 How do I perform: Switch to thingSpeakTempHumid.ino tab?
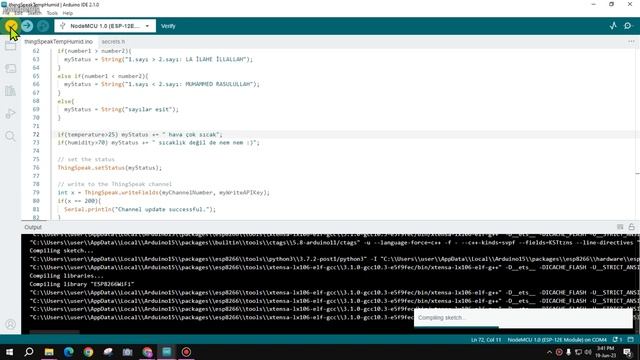(58, 42)
